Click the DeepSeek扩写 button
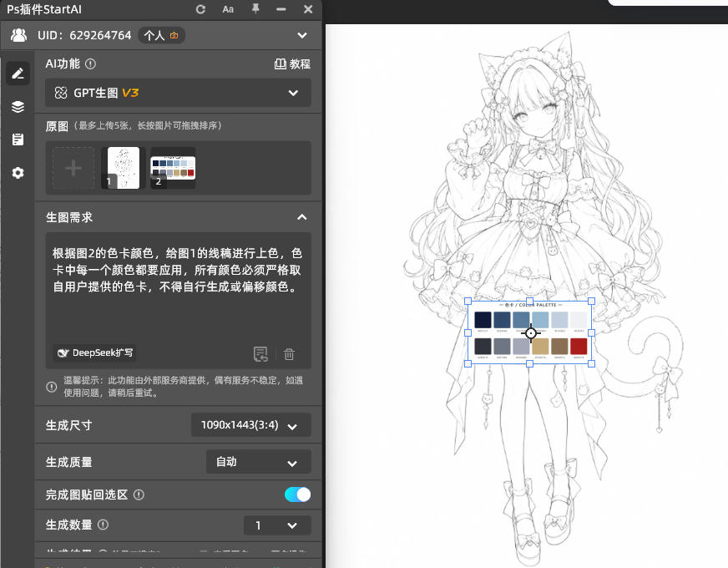This screenshot has width=728, height=568. [94, 353]
